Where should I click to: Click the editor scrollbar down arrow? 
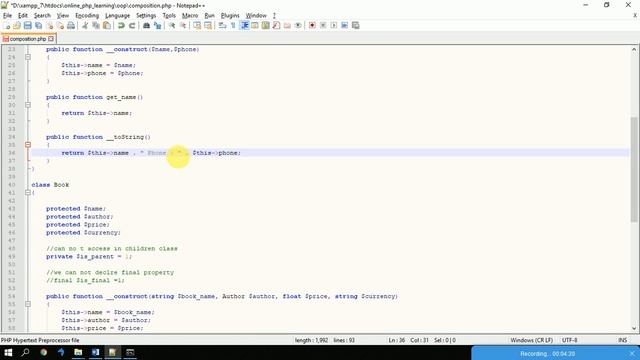click(x=634, y=328)
